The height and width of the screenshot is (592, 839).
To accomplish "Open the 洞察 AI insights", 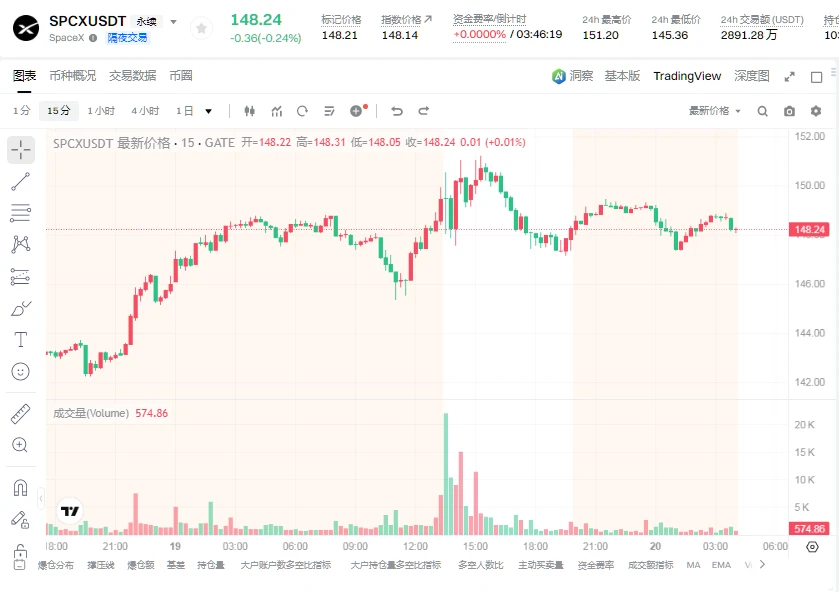I will 573,76.
